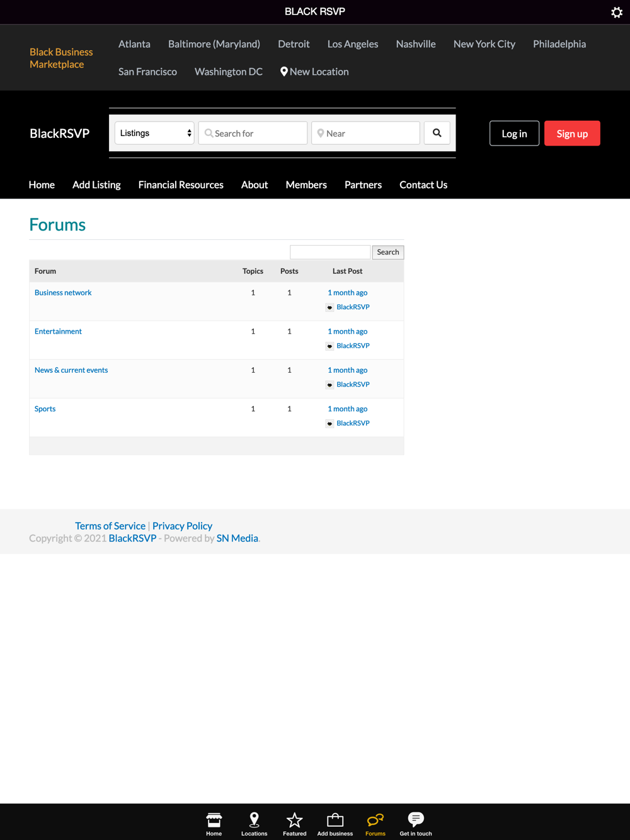The height and width of the screenshot is (840, 630).
Task: Open the Entertainment forum
Action: pyautogui.click(x=58, y=331)
